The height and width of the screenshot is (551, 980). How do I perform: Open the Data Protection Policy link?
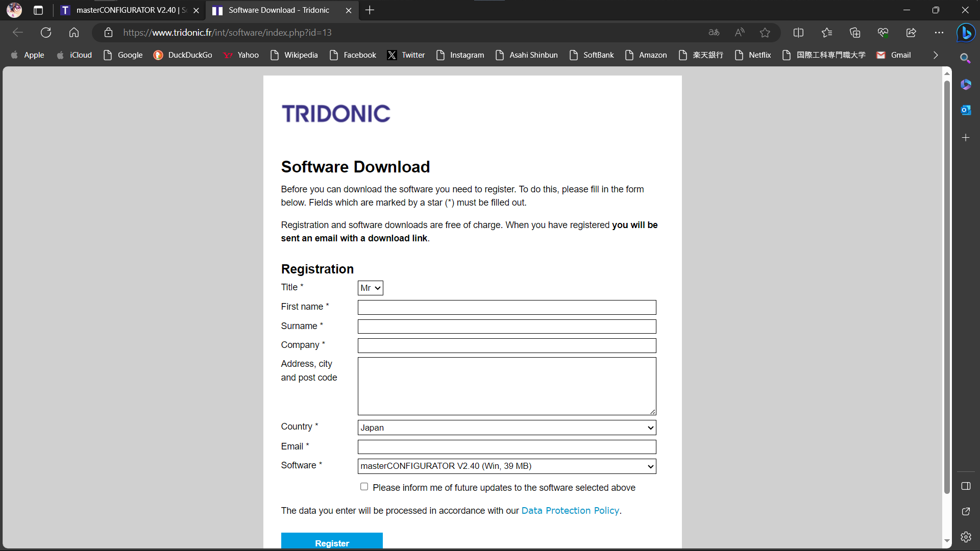pos(570,511)
